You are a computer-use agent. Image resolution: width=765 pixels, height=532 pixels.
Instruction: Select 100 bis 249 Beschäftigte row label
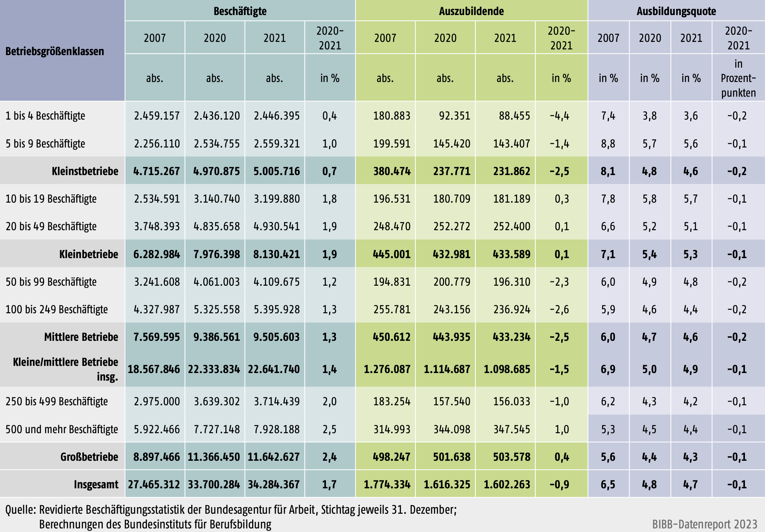pyautogui.click(x=57, y=309)
